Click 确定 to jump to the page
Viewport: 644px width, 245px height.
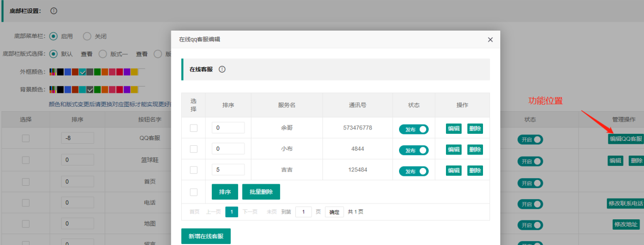334,212
